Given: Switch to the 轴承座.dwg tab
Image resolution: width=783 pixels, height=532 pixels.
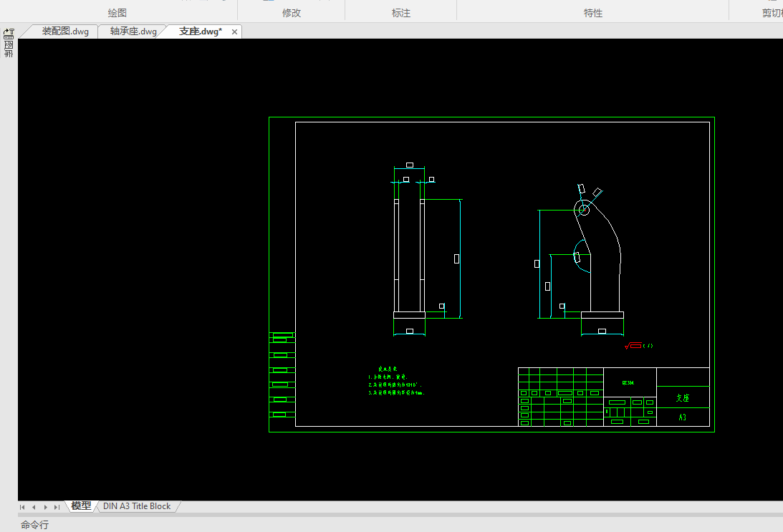Looking at the screenshot, I should tap(133, 32).
